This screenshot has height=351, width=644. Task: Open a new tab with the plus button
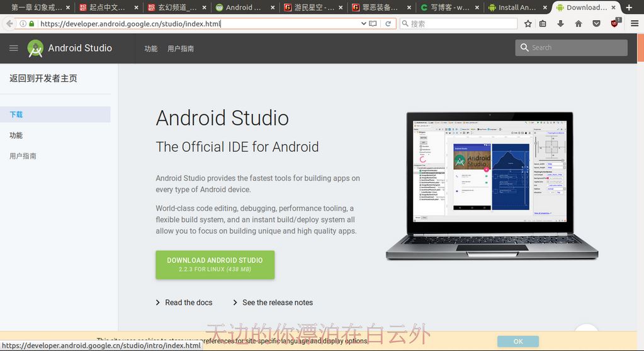[629, 8]
